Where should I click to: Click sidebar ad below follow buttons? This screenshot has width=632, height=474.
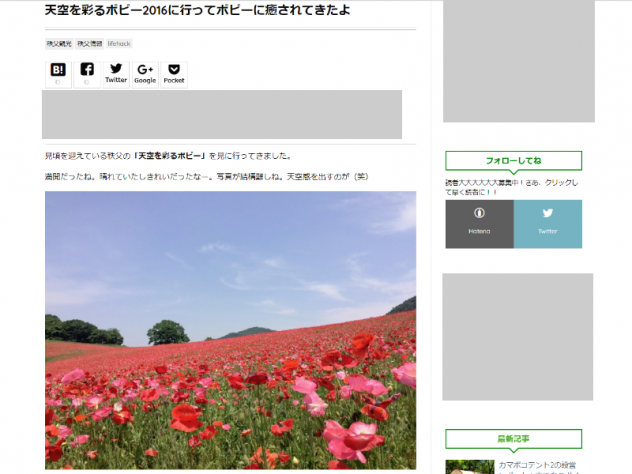518,337
